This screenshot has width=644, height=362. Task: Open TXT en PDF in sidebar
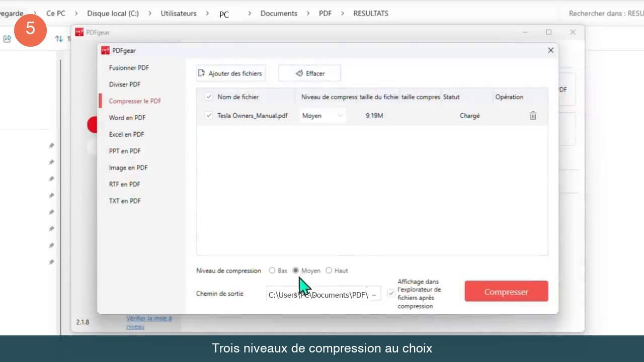point(125,201)
